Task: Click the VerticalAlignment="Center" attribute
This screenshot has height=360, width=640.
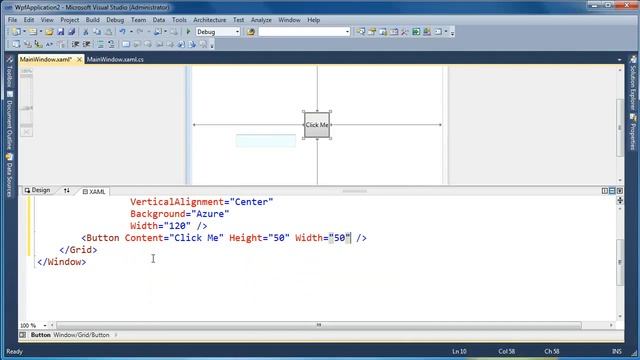Action: (x=202, y=202)
